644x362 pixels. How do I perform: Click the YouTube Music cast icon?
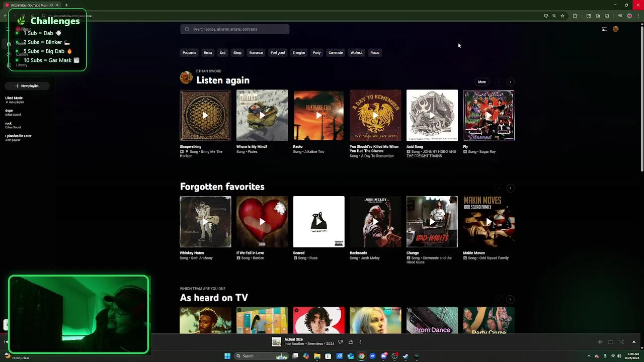(605, 29)
